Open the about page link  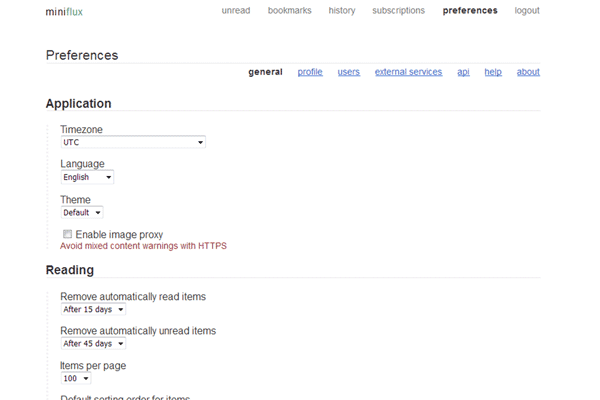528,72
